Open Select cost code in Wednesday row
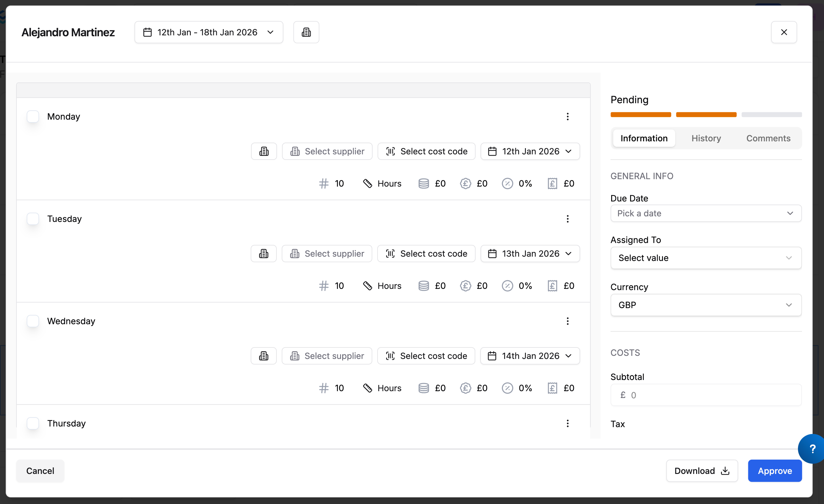This screenshot has width=824, height=504. [426, 356]
